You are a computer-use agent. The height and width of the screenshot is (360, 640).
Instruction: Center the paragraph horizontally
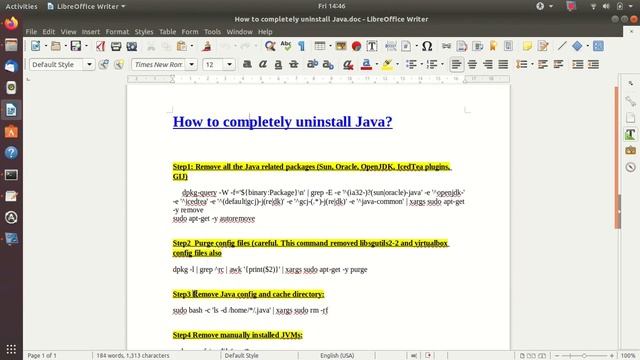click(472, 64)
